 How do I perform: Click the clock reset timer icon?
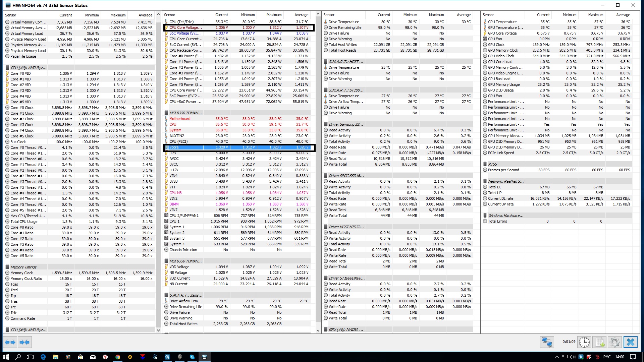pos(584,342)
